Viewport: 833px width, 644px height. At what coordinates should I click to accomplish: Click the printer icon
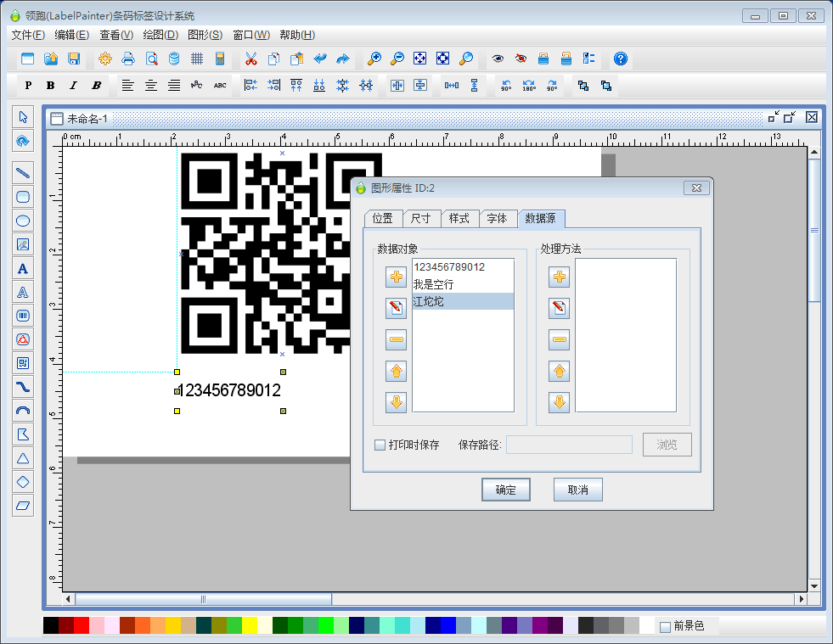tap(128, 59)
